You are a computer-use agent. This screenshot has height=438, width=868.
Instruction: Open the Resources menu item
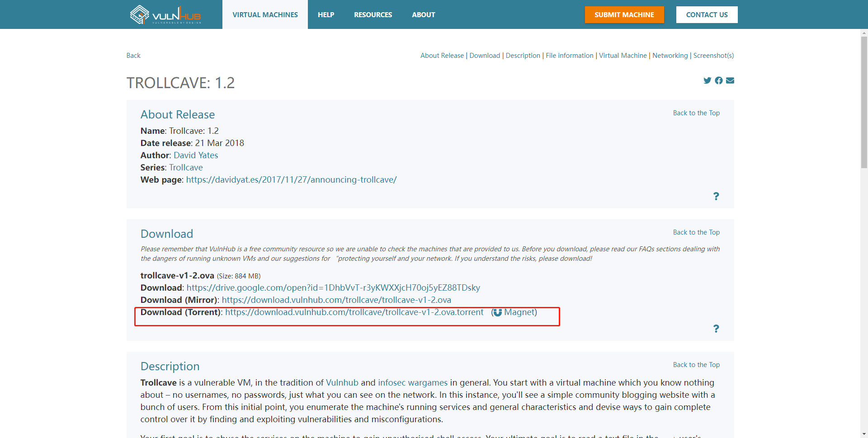pos(373,14)
